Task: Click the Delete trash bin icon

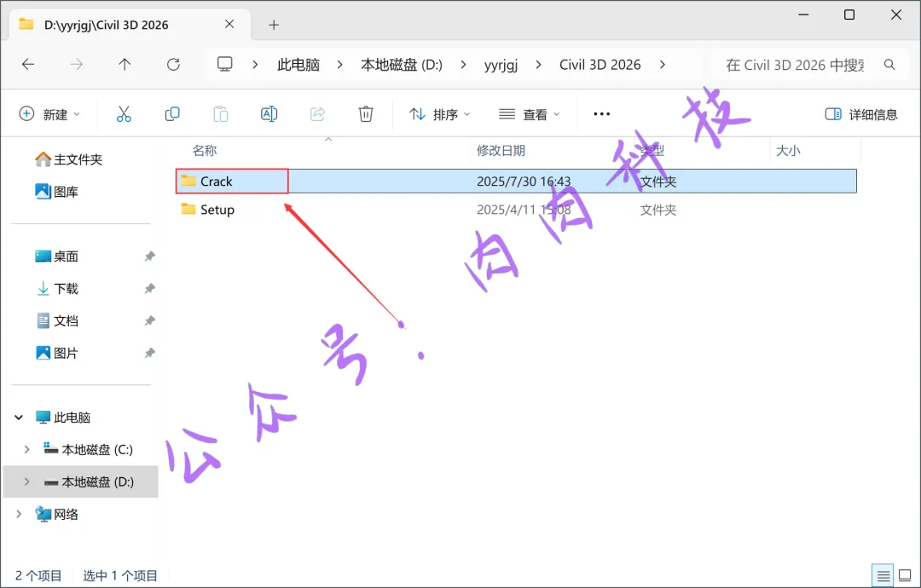Action: coord(366,114)
